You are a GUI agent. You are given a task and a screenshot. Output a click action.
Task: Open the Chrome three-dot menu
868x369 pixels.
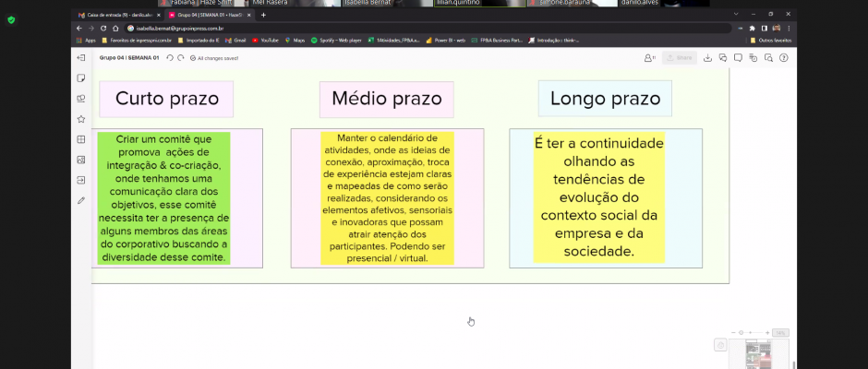pyautogui.click(x=789, y=28)
